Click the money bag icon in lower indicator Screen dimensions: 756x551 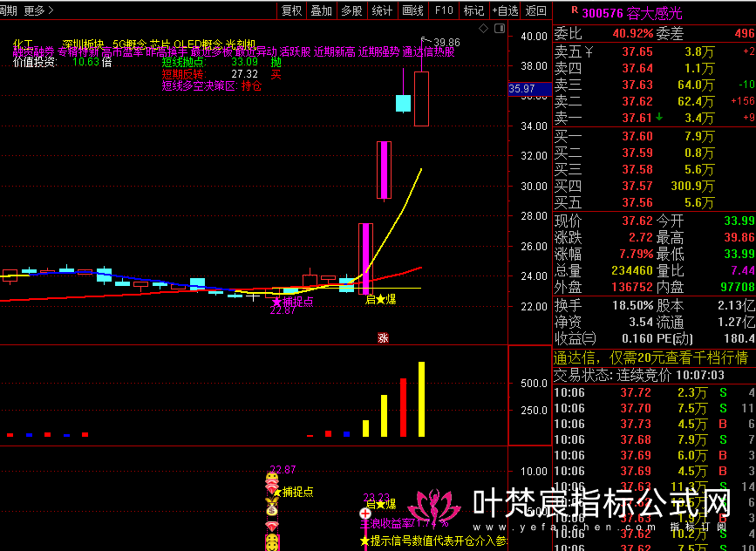pos(272,508)
